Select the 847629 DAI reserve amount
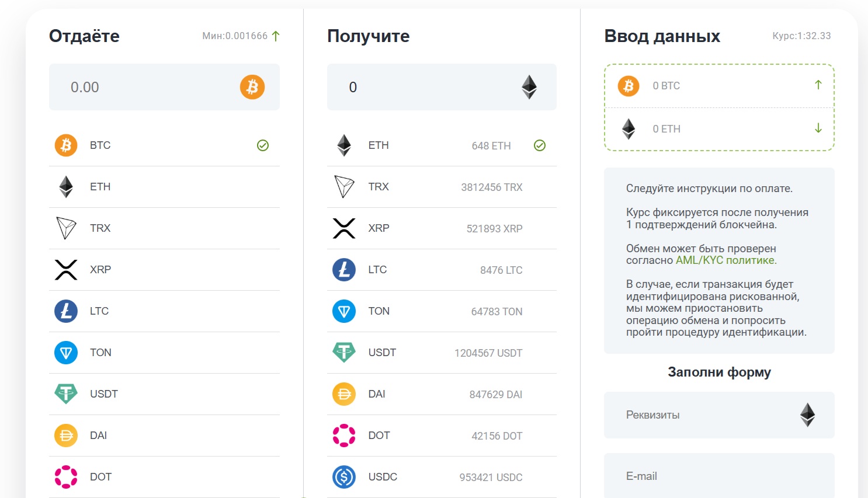Viewport: 868px width, 498px height. tap(496, 395)
